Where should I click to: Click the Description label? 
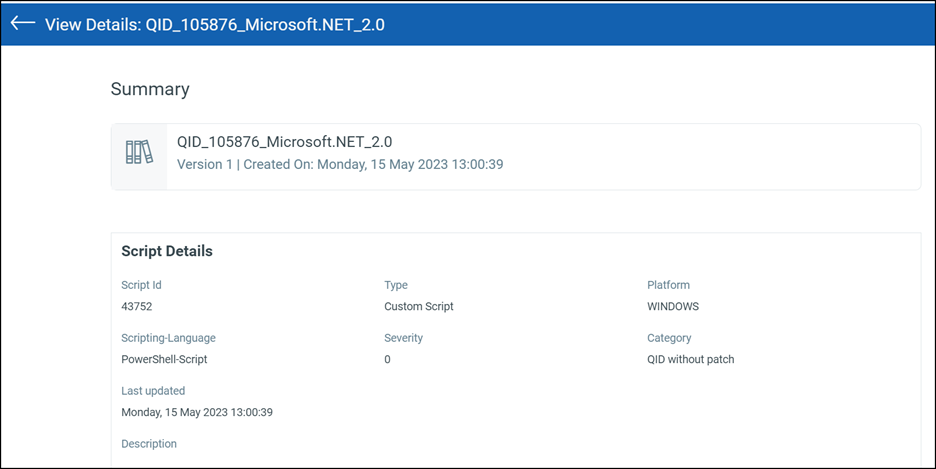[149, 444]
